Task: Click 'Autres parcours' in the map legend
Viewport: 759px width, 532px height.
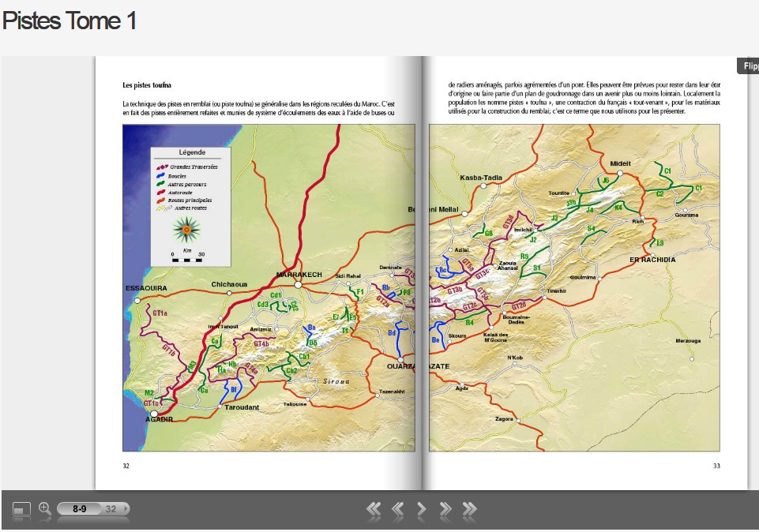Action: pos(187,184)
